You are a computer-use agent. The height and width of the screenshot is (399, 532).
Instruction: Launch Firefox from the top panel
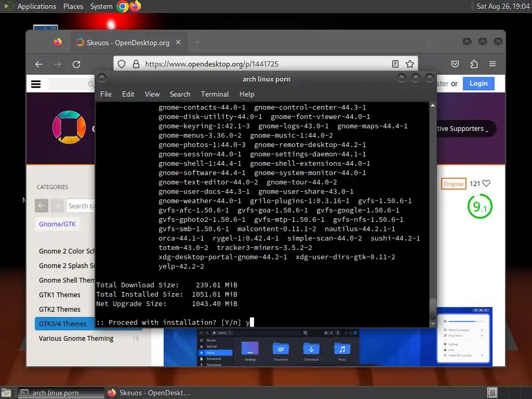tap(135, 6)
